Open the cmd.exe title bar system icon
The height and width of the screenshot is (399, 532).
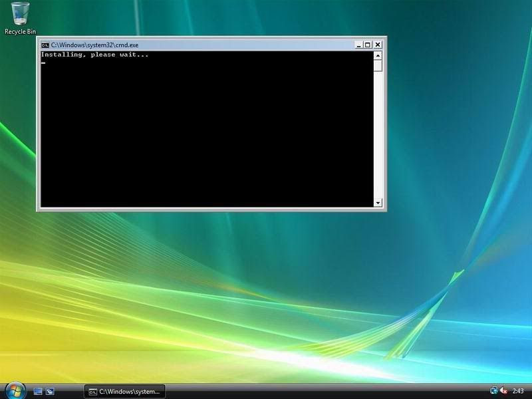[45, 45]
